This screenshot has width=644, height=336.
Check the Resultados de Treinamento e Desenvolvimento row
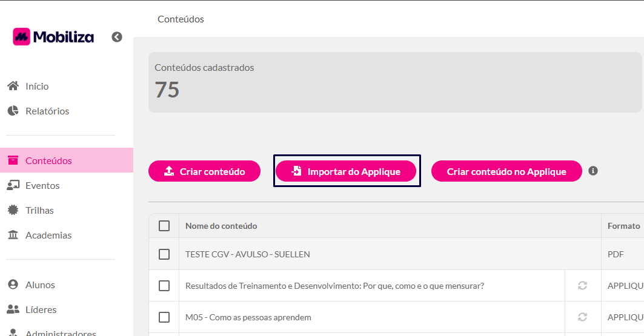(164, 286)
